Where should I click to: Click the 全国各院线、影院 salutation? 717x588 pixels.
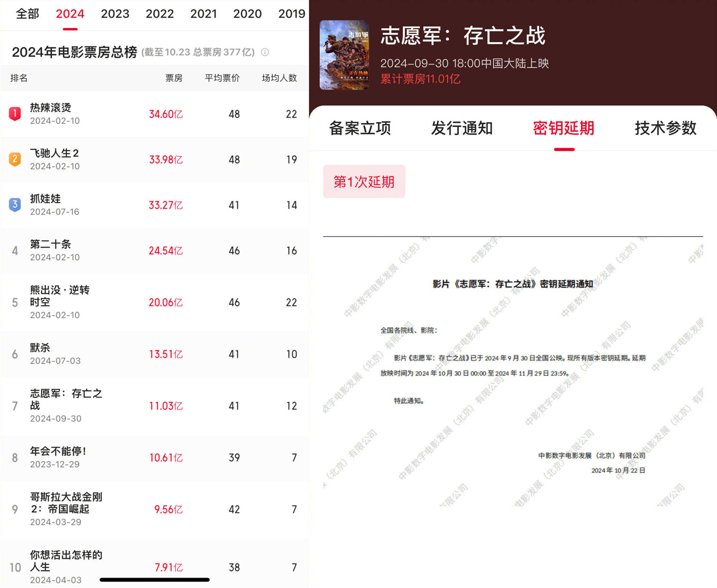pos(409,330)
